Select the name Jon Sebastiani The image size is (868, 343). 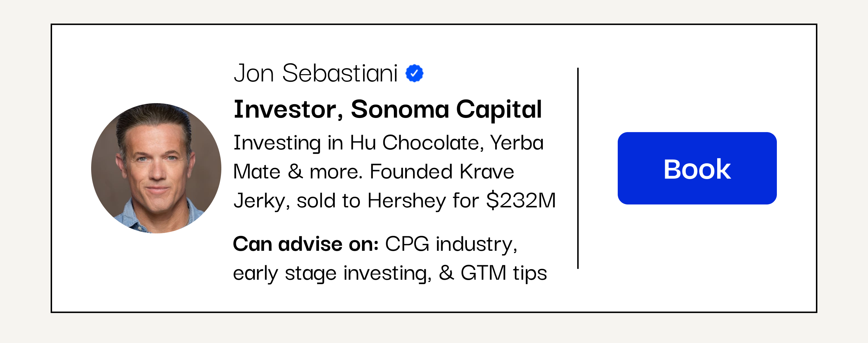click(x=316, y=73)
